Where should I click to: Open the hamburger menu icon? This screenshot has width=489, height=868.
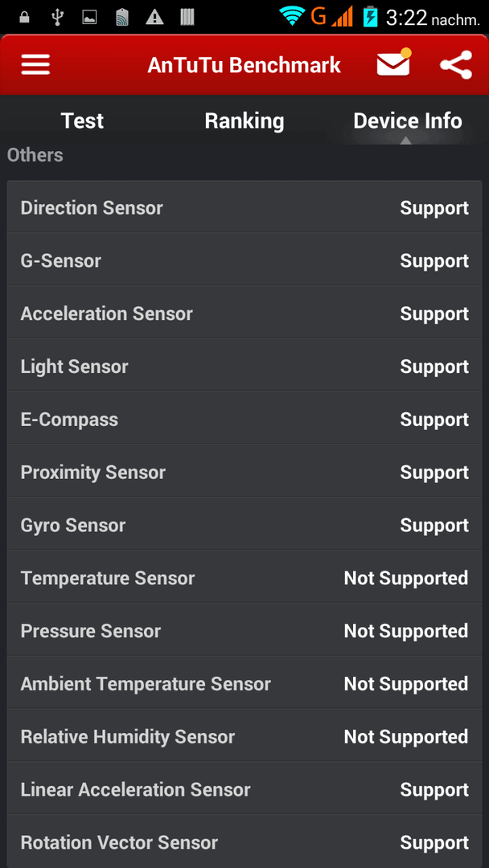pos(35,65)
